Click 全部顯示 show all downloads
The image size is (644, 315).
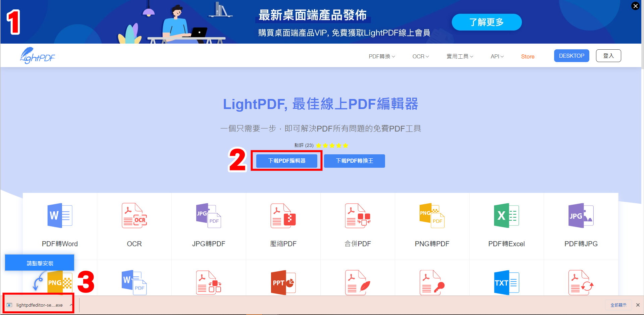619,305
